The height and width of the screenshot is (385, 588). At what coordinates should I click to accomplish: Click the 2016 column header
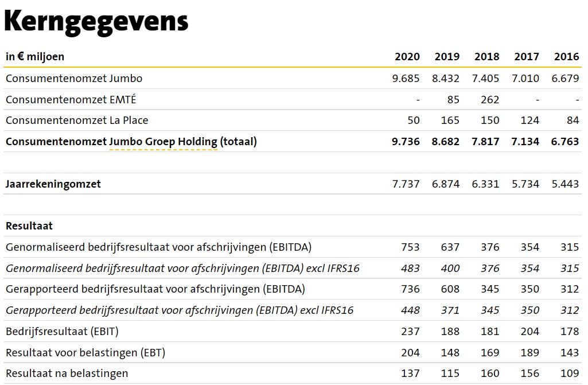click(x=567, y=57)
